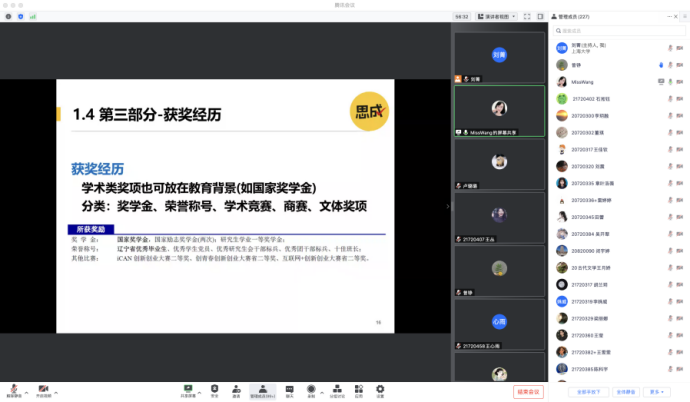Select the MissWang shared screen video thumbnail
Viewport: 690px width, 402px height.
[498, 110]
